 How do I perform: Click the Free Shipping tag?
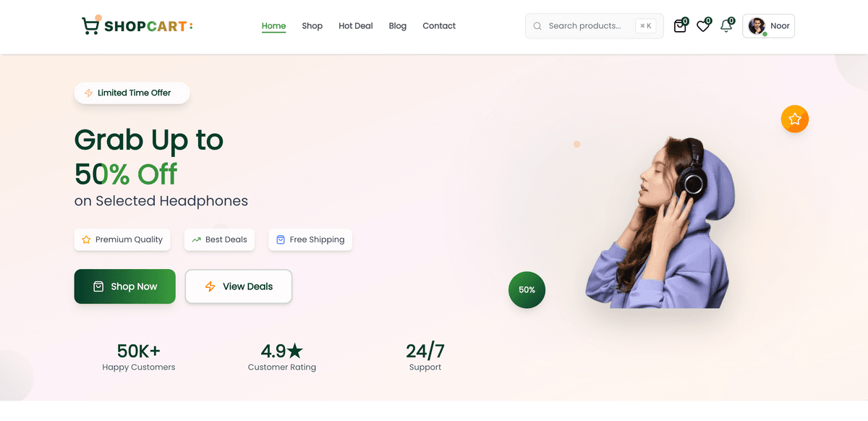coord(310,239)
